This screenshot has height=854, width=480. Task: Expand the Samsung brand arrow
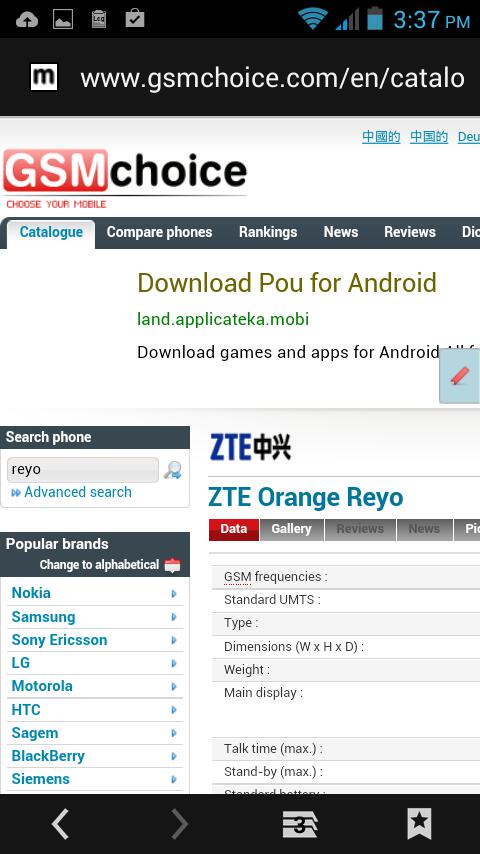pos(174,617)
